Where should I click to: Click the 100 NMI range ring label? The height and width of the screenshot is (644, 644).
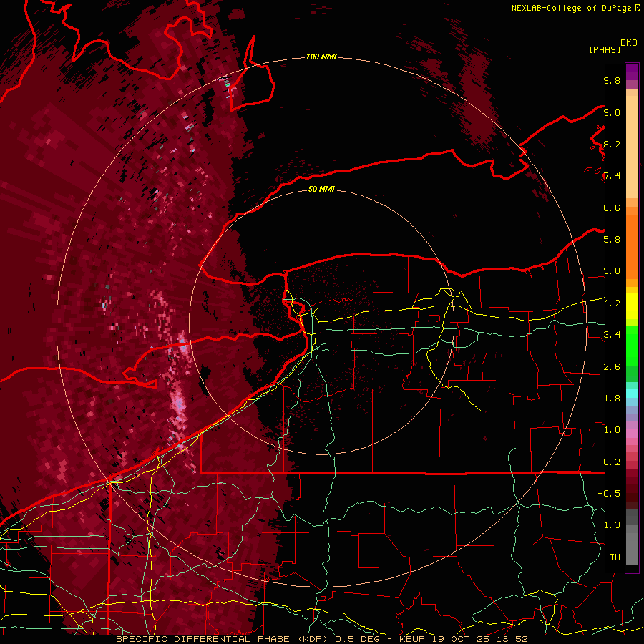coord(321,57)
